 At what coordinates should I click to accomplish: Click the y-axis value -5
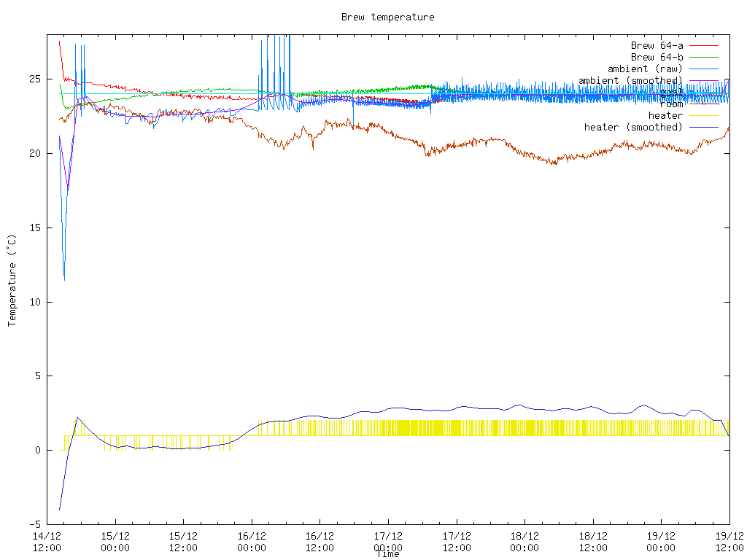point(35,524)
